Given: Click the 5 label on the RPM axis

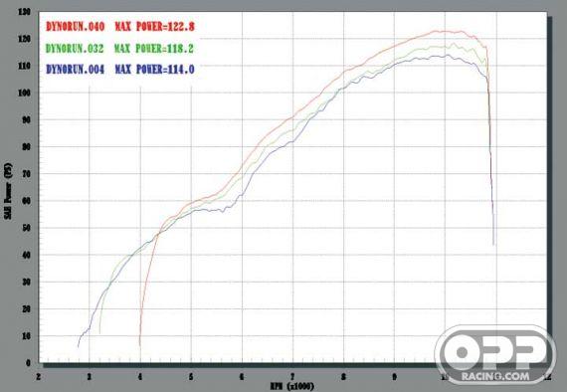Looking at the screenshot, I should 191,377.
